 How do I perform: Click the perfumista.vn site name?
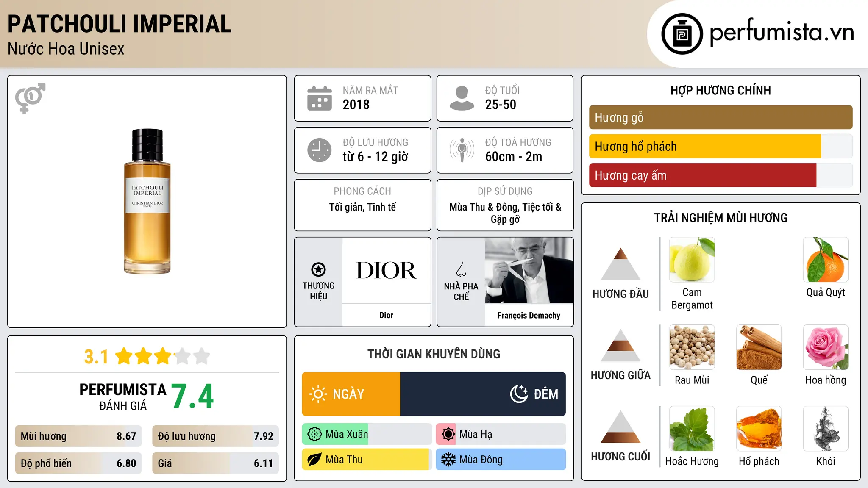coord(782,32)
